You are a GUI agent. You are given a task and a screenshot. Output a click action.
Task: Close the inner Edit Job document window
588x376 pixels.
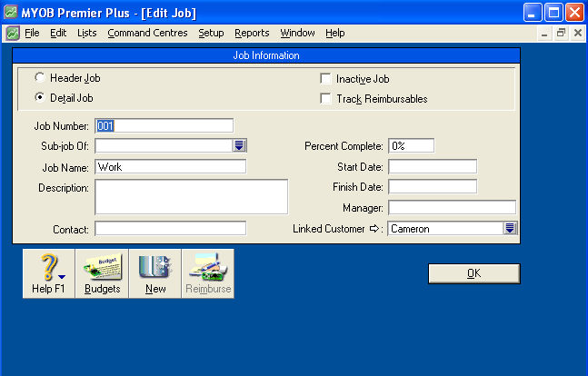click(578, 33)
